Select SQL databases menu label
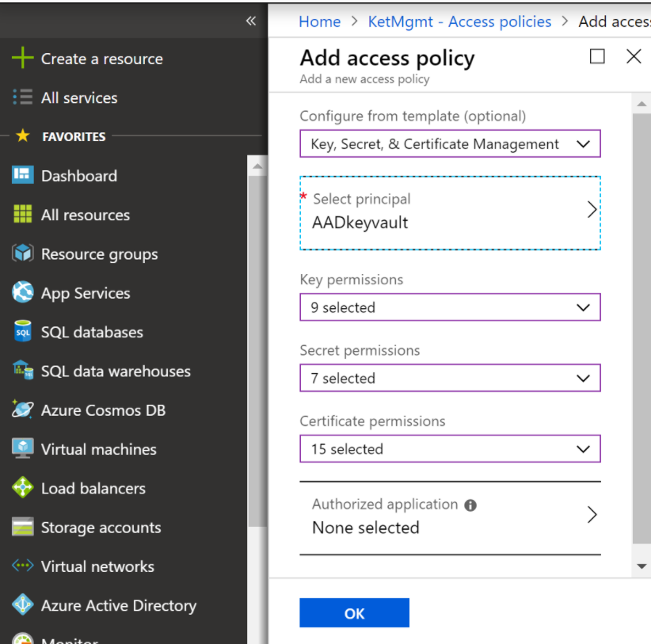 click(92, 332)
